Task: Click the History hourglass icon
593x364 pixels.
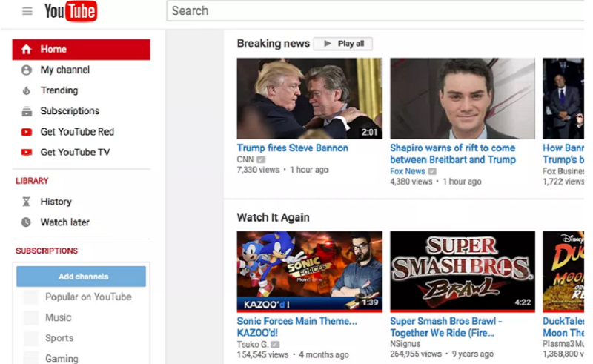Action: click(x=26, y=202)
